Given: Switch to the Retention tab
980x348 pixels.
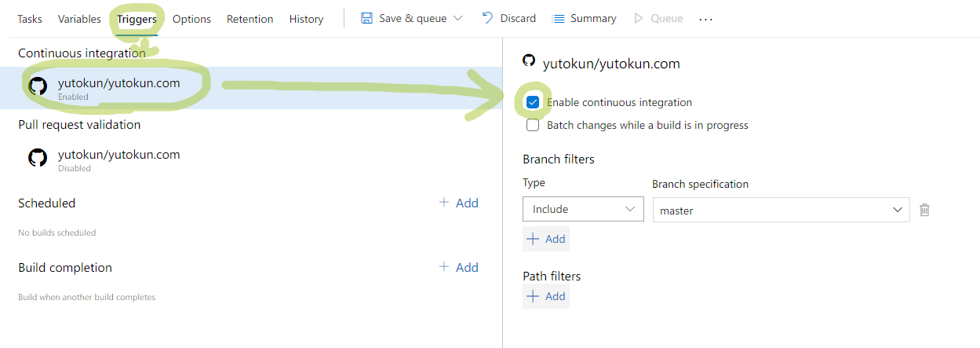Looking at the screenshot, I should [250, 19].
